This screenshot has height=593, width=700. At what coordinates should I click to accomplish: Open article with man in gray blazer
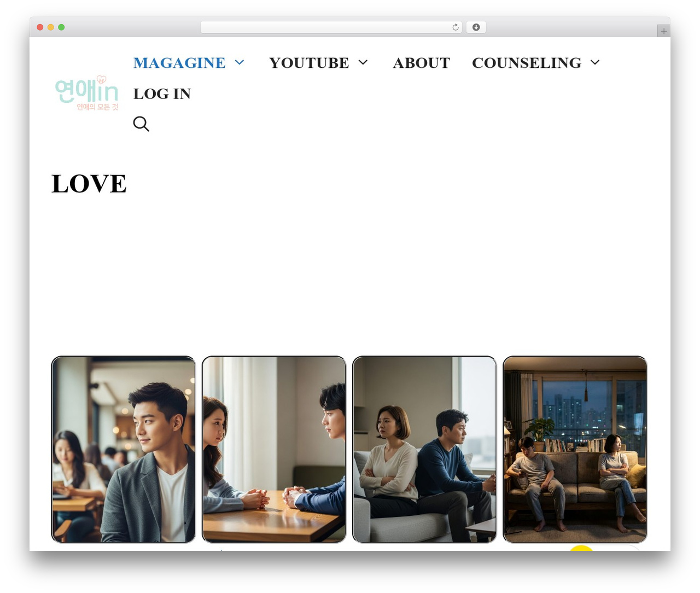[124, 450]
